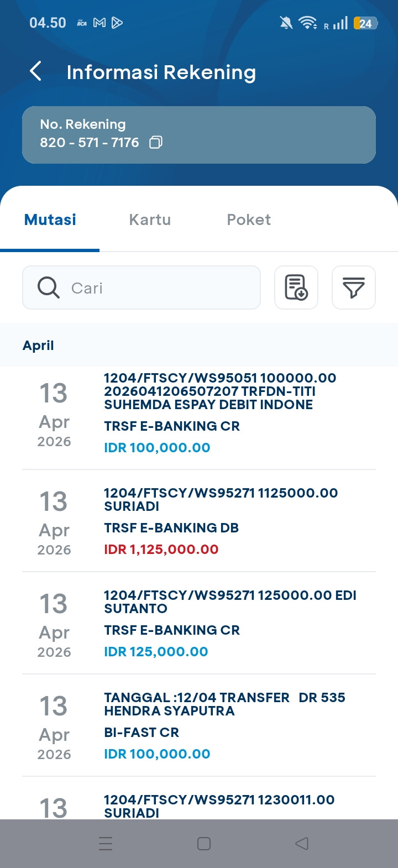Switch to the Kartu tab
Viewport: 398px width, 868px height.
point(150,219)
